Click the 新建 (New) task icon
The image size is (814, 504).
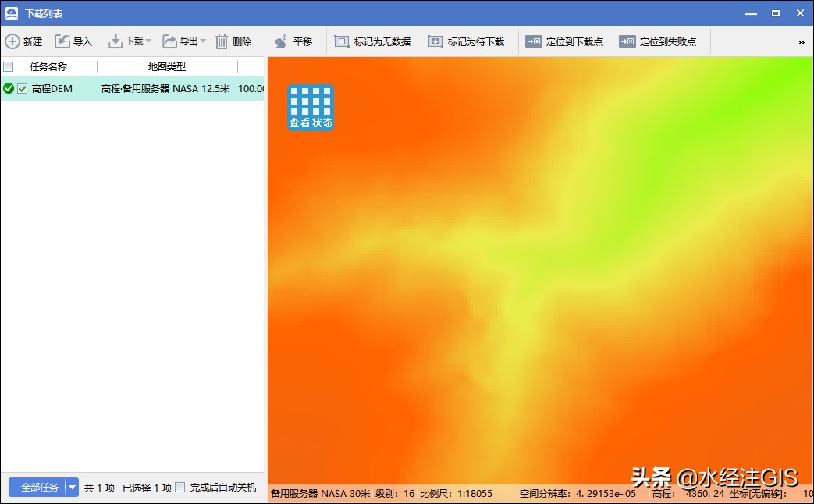[x=12, y=41]
